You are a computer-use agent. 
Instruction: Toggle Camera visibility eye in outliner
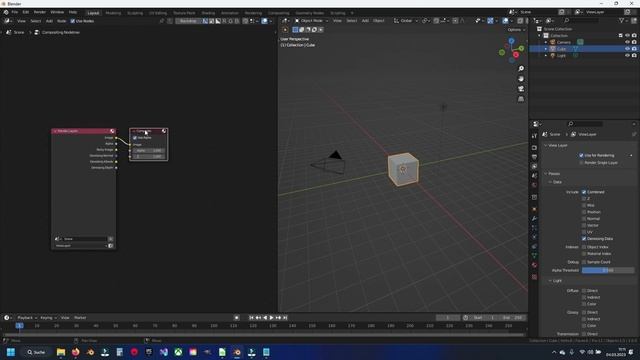coord(627,42)
